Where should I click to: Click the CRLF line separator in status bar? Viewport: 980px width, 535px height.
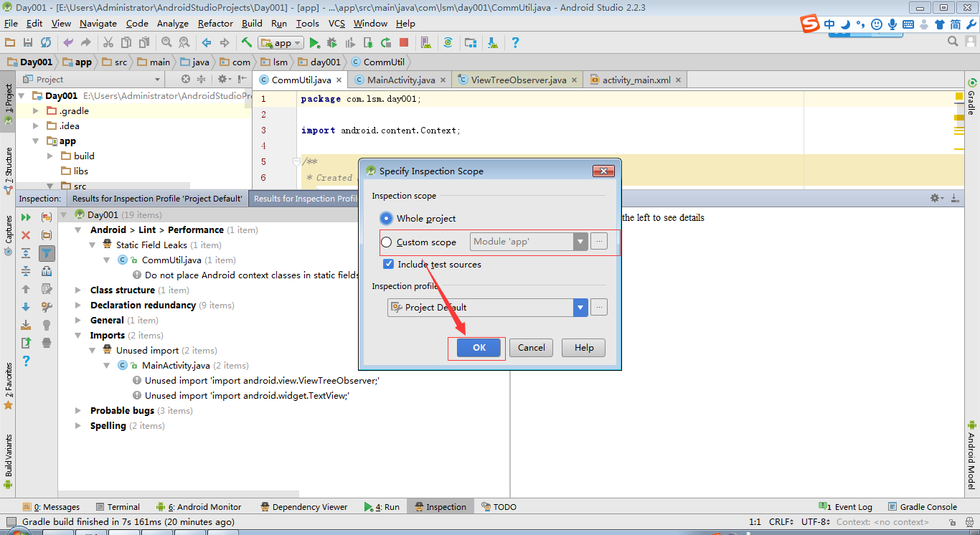coord(781,522)
